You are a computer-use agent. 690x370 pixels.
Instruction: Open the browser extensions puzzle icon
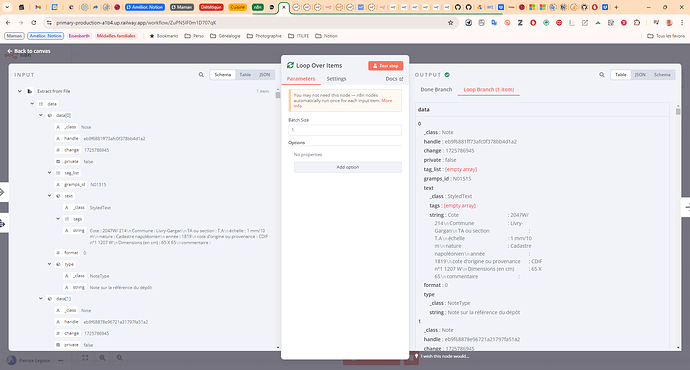(637, 22)
